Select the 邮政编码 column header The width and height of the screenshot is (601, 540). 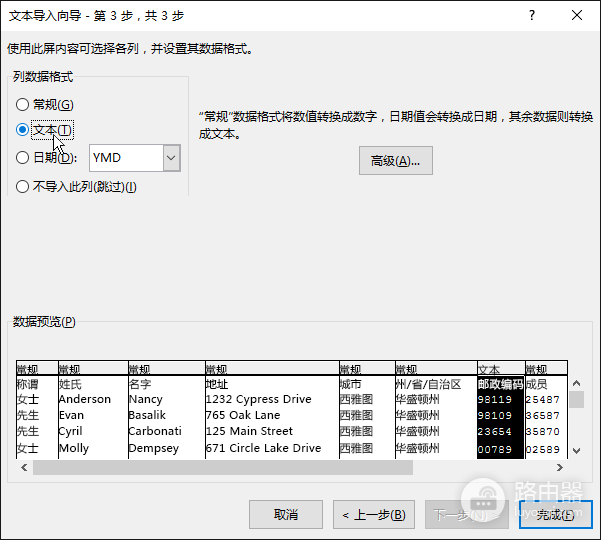pyautogui.click(x=500, y=384)
